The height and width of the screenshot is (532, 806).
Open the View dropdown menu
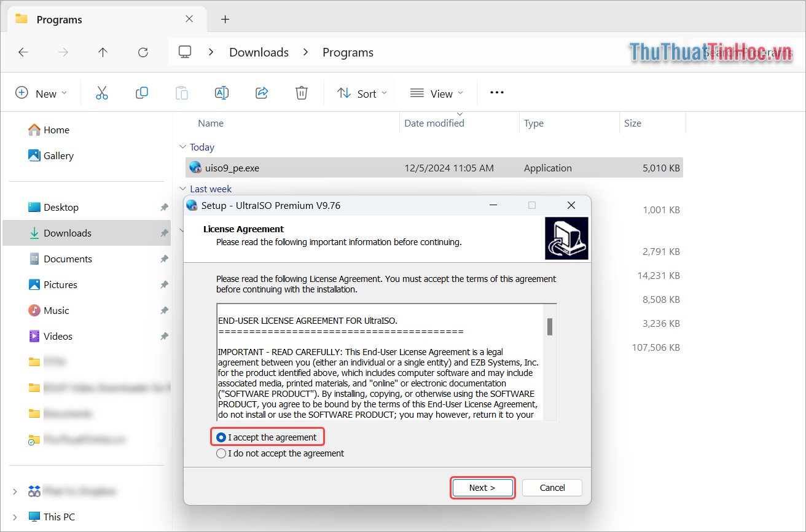[437, 93]
